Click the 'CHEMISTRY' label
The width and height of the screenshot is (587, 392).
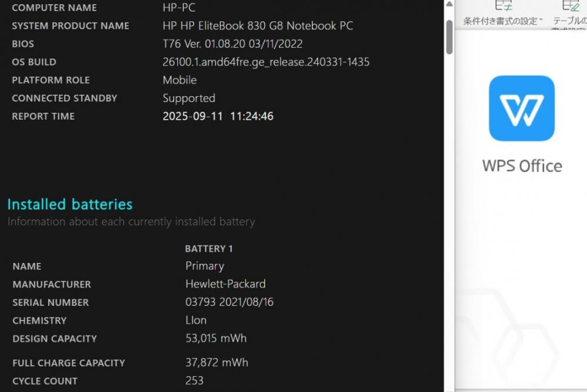(40, 321)
